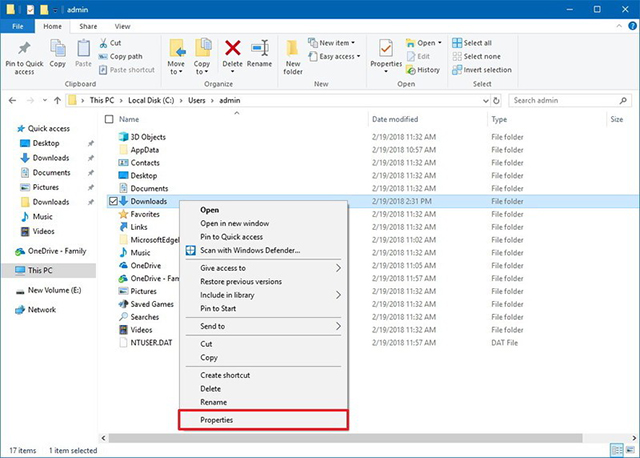Click Users in the address breadcrumb
Viewport: 640px width, 458px height.
click(196, 100)
